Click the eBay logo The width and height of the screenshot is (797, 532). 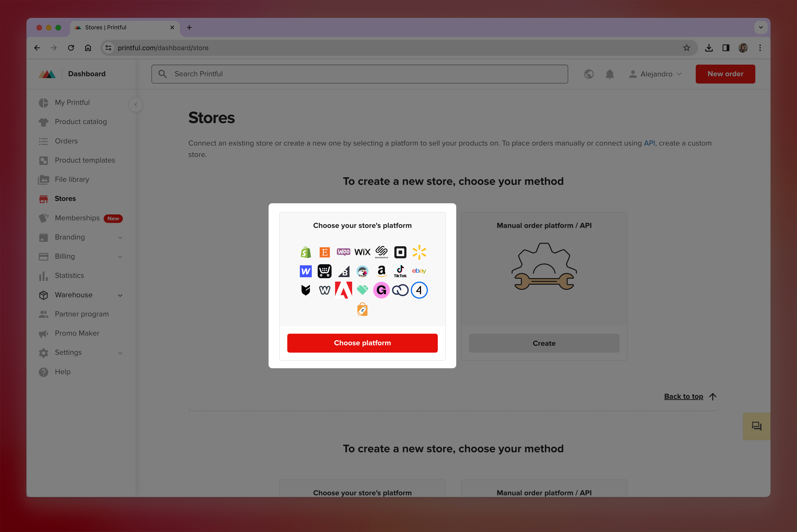[419, 271]
